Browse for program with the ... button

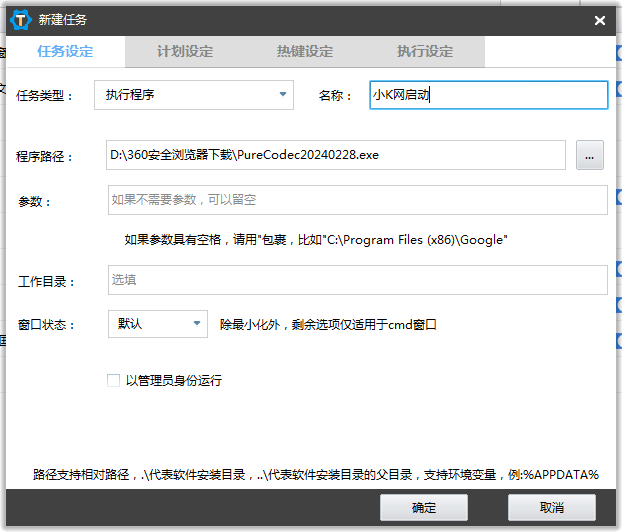[x=589, y=155]
